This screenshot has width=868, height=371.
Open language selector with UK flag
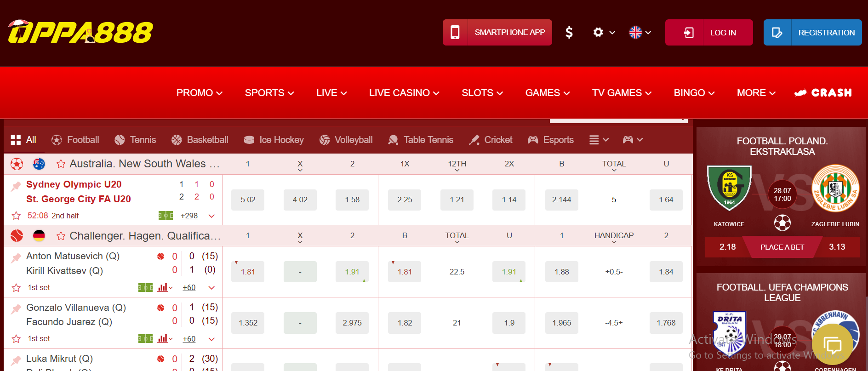point(640,32)
